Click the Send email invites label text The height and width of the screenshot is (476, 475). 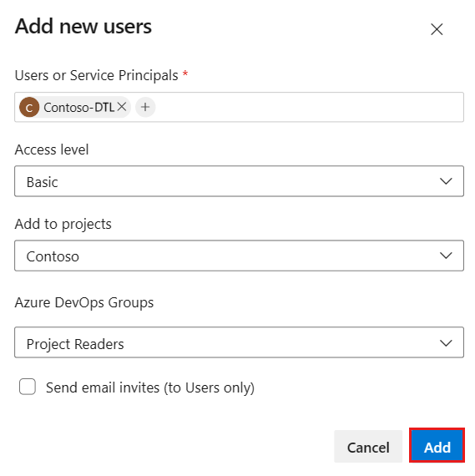[x=150, y=387]
